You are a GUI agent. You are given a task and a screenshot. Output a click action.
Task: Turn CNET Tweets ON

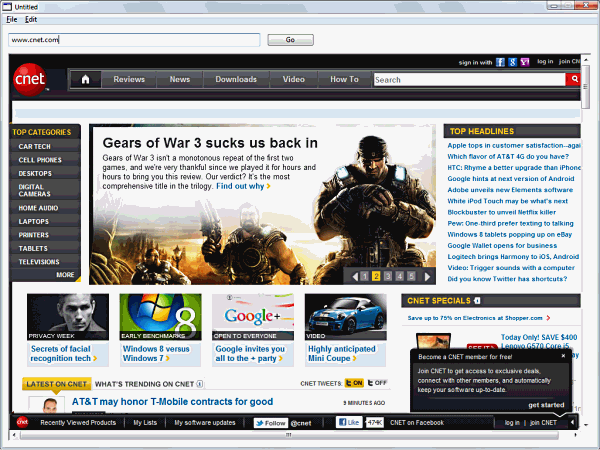(354, 383)
